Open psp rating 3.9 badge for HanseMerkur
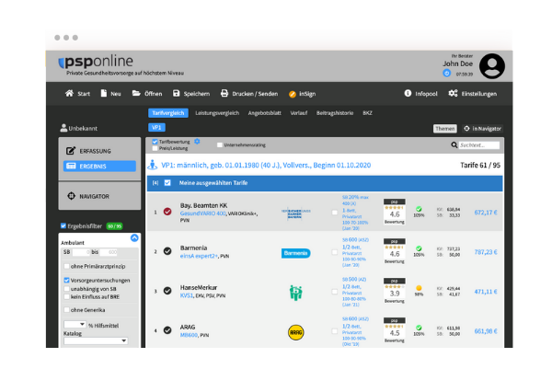 coord(395,291)
